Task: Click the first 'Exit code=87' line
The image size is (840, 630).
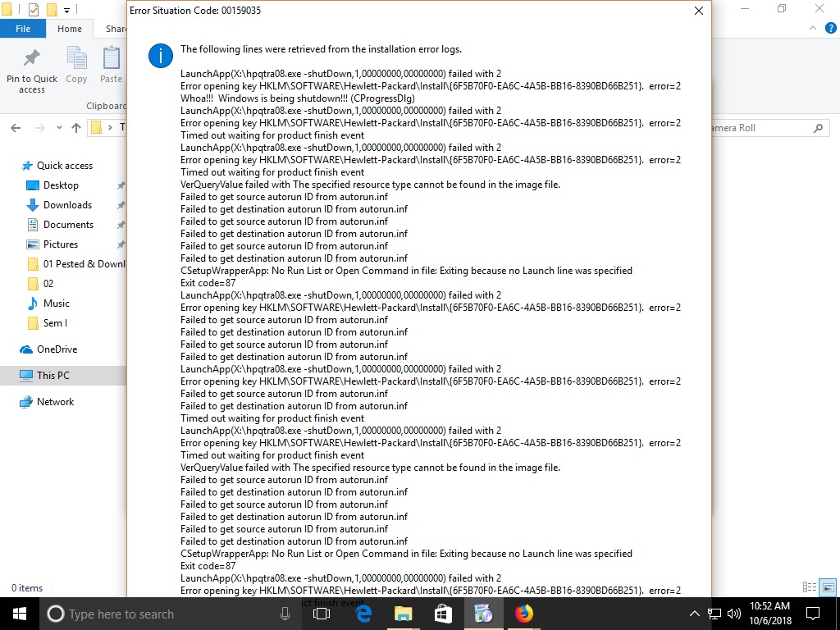Action: click(x=208, y=283)
